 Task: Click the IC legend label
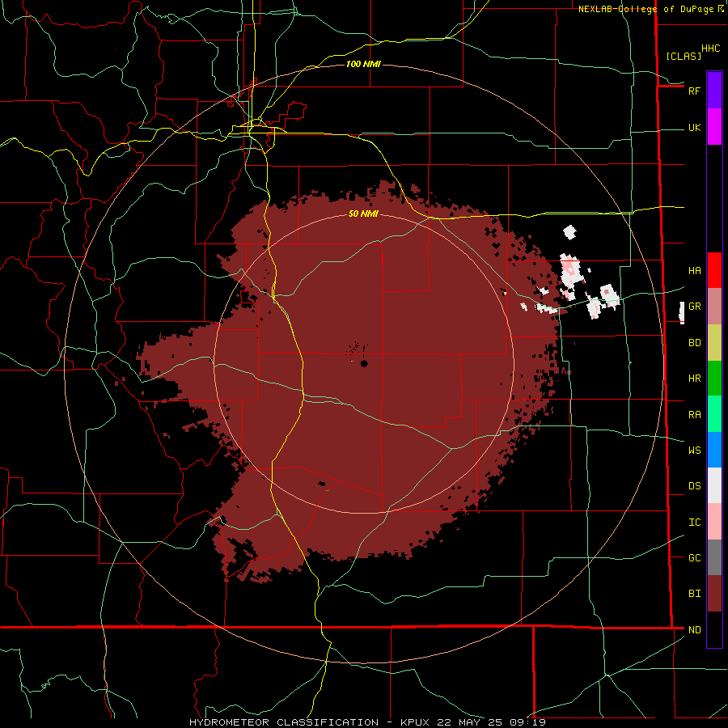click(694, 523)
